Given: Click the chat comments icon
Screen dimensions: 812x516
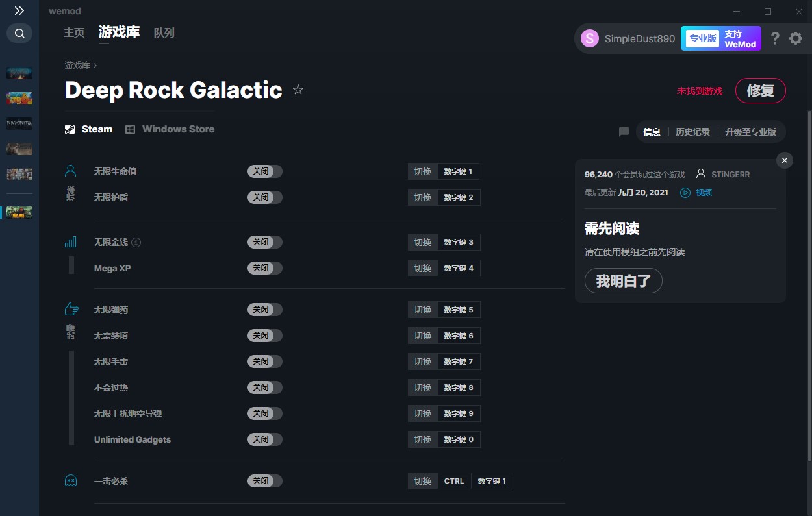Looking at the screenshot, I should (x=624, y=132).
